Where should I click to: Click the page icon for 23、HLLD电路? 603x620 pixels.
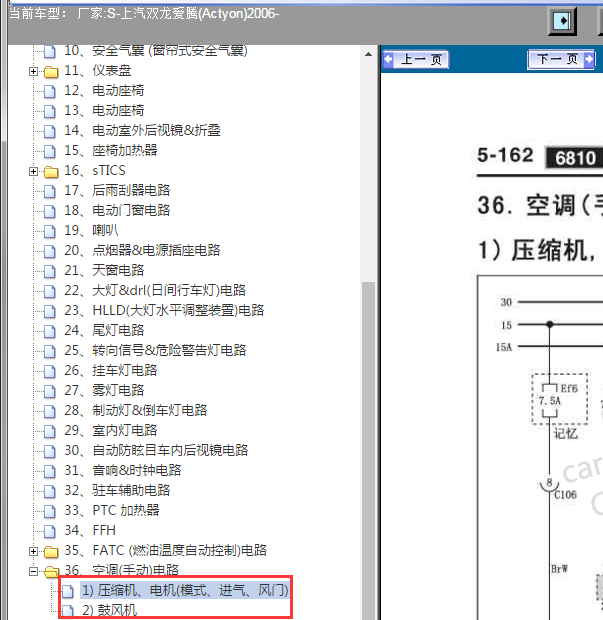coord(49,311)
